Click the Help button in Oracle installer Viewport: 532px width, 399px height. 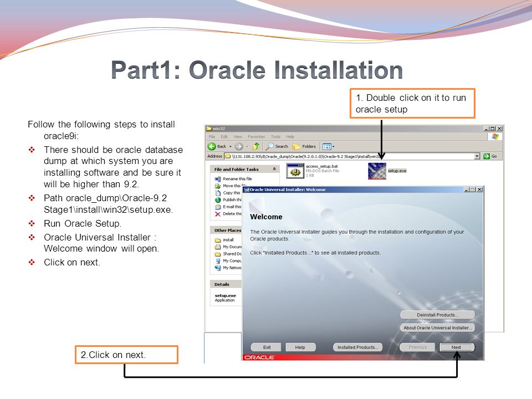[x=300, y=347]
